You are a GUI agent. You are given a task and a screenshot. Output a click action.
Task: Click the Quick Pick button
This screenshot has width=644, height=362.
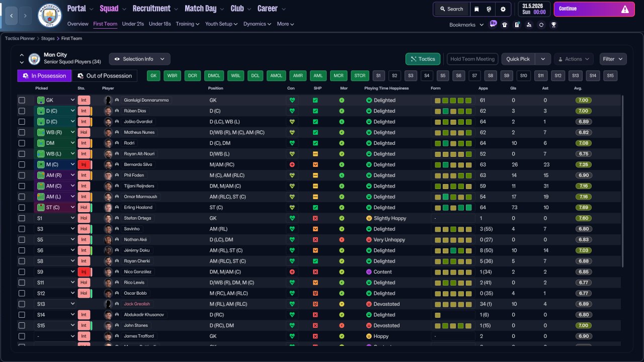tap(518, 59)
